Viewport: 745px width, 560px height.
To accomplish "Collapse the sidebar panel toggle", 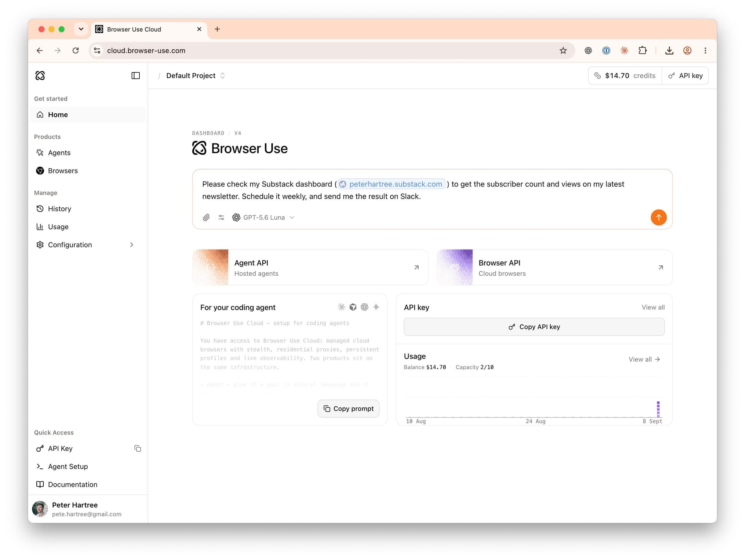I will point(135,76).
